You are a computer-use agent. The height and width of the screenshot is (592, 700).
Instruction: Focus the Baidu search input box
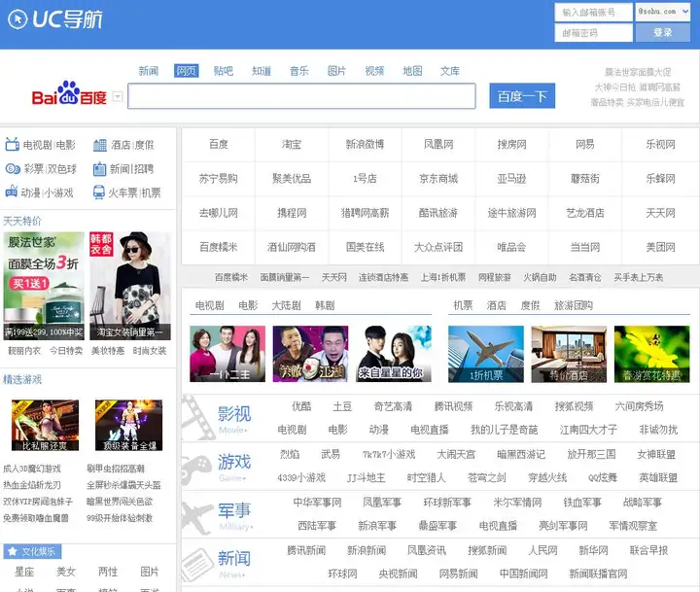pyautogui.click(x=301, y=96)
